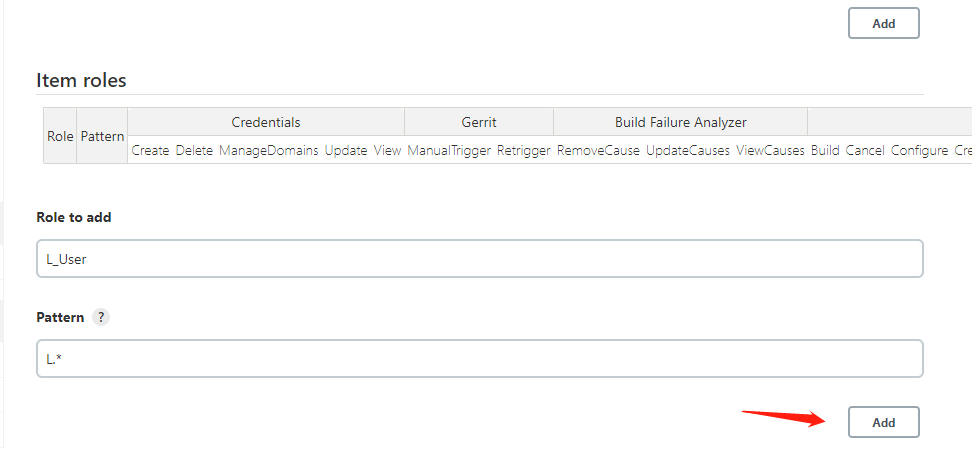Viewport: 972px width, 449px height.
Task: Click the Build Failure Analyzer group header
Action: pos(680,122)
